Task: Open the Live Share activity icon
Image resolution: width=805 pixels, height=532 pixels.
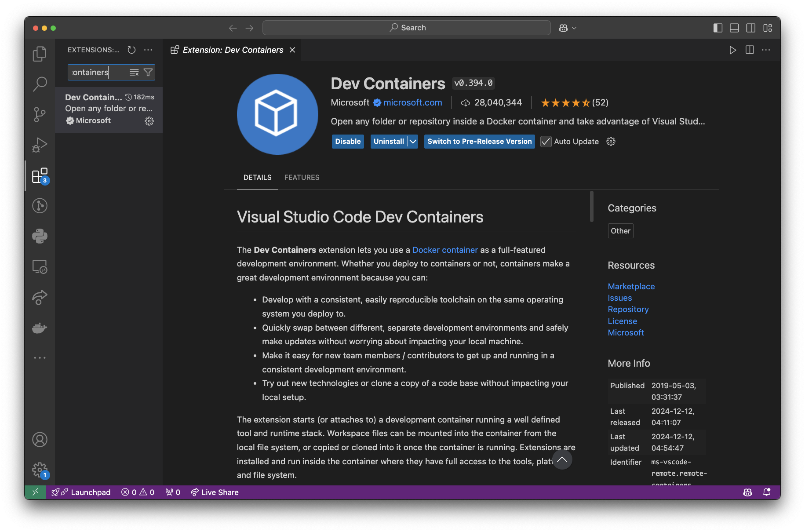Action: [x=40, y=297]
